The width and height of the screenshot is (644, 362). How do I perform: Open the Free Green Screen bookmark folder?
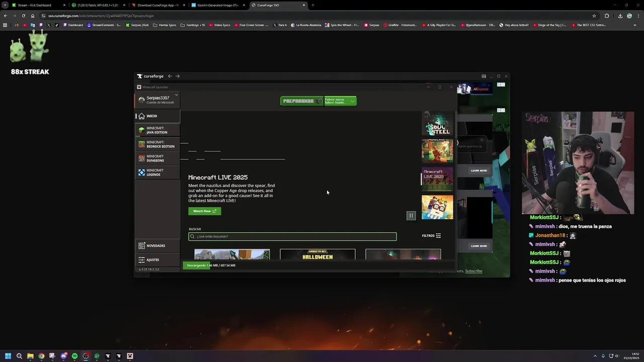tap(252, 25)
